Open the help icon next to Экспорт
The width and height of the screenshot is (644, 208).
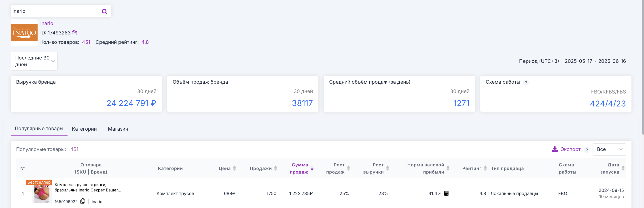[587, 150]
